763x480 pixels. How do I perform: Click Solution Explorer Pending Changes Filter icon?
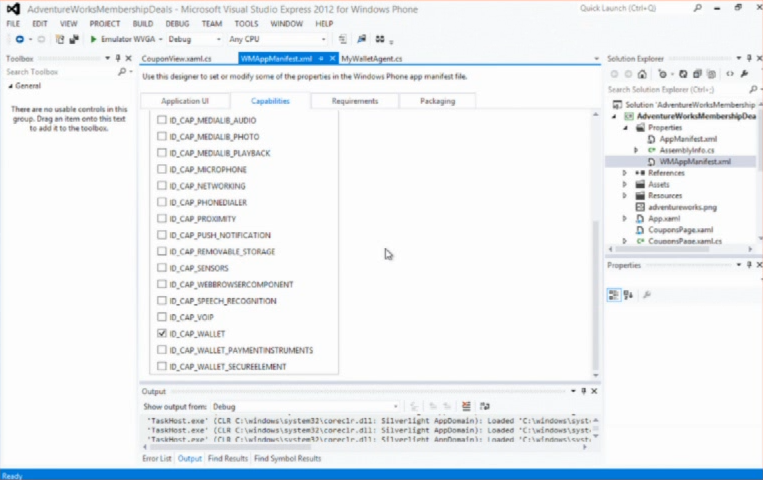(x=662, y=74)
